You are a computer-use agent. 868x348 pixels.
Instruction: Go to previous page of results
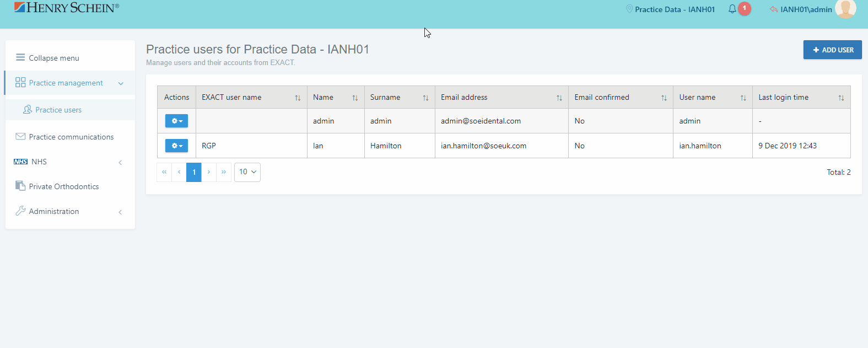pos(179,172)
